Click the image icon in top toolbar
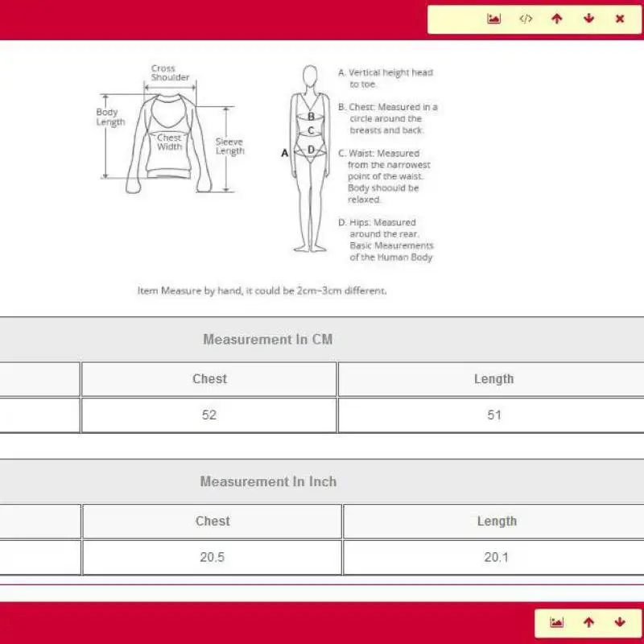This screenshot has height=644, width=644. click(x=493, y=19)
